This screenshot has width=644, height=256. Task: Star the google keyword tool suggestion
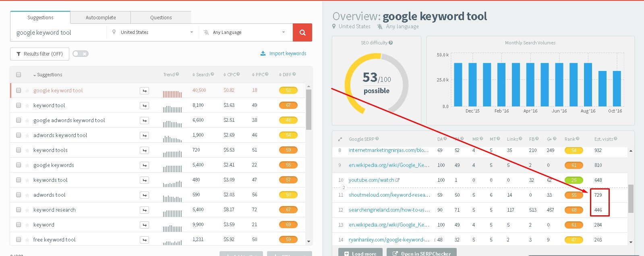point(27,91)
